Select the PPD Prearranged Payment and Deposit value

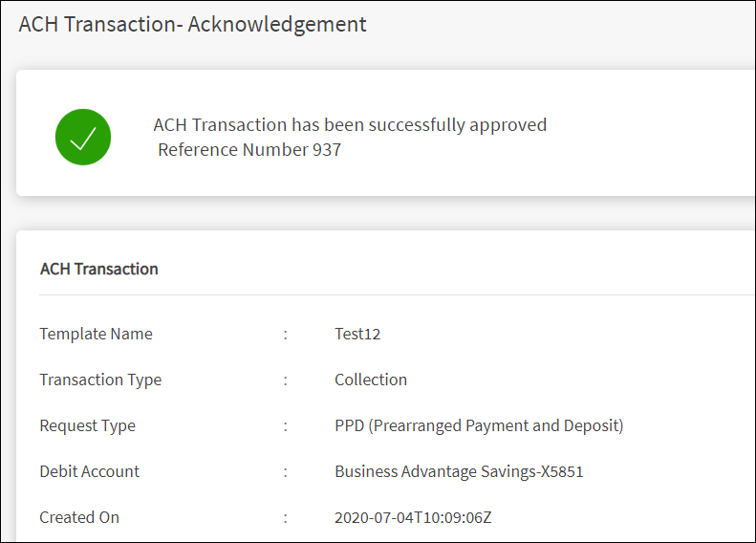click(479, 425)
